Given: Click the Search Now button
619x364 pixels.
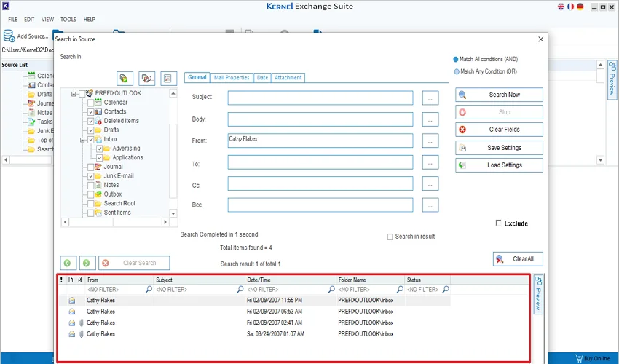Looking at the screenshot, I should (x=499, y=95).
